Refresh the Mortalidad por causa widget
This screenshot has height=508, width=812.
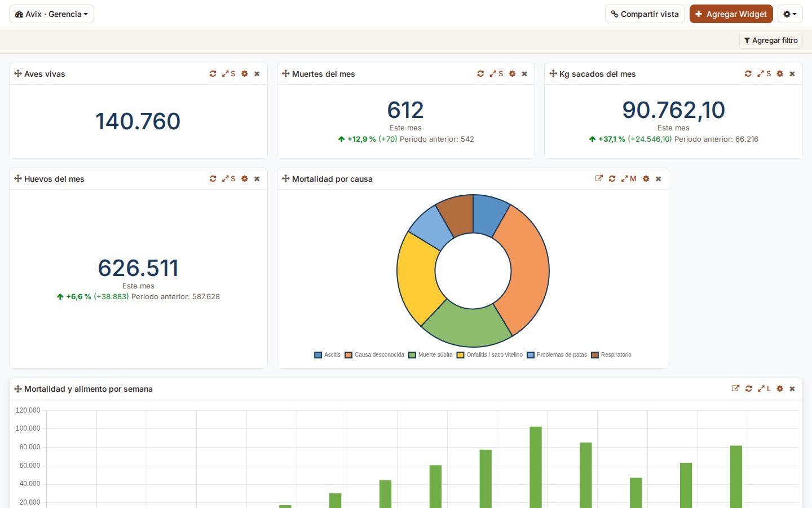612,179
